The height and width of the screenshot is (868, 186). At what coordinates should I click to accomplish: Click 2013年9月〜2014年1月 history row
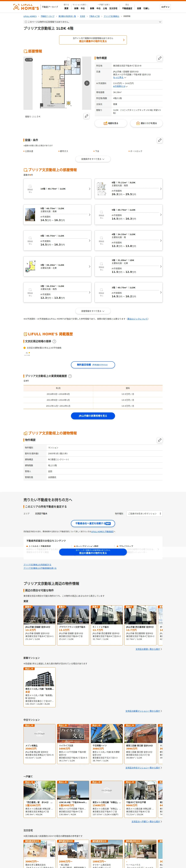93,400
